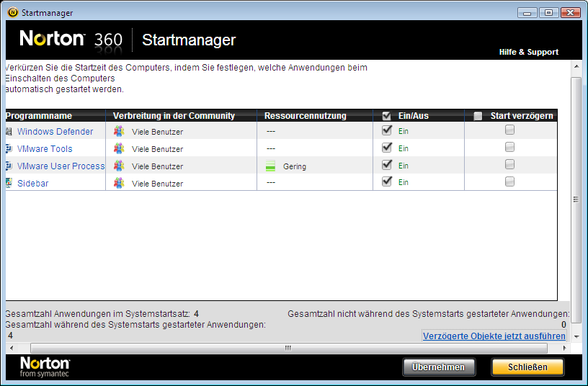
Task: Open the Sidebar program link
Action: click(x=33, y=183)
